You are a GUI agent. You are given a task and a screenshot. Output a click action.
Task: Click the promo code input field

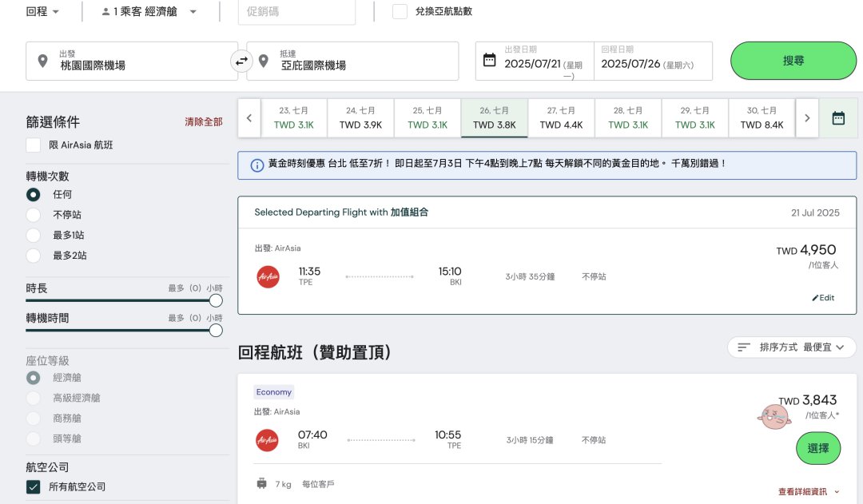click(296, 11)
